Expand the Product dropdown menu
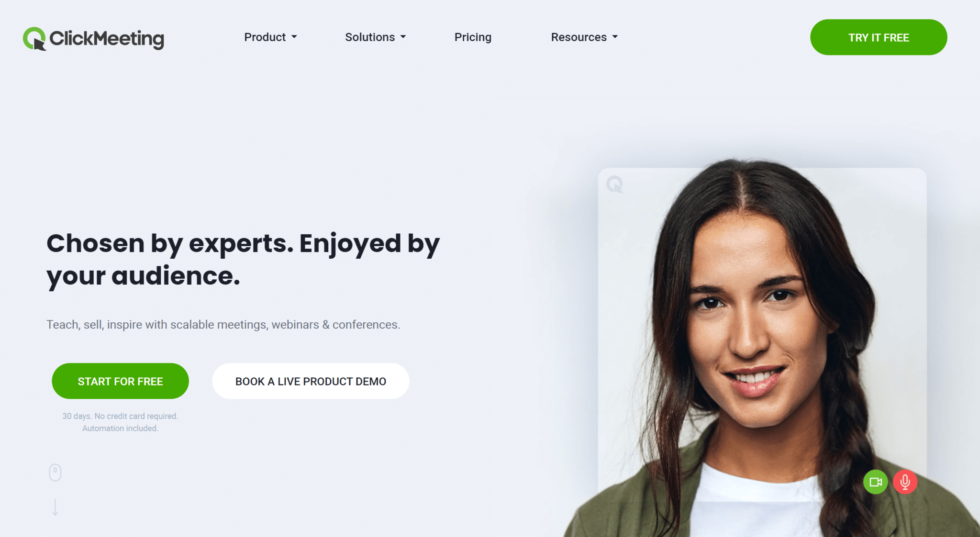Image resolution: width=980 pixels, height=537 pixels. 268,36
